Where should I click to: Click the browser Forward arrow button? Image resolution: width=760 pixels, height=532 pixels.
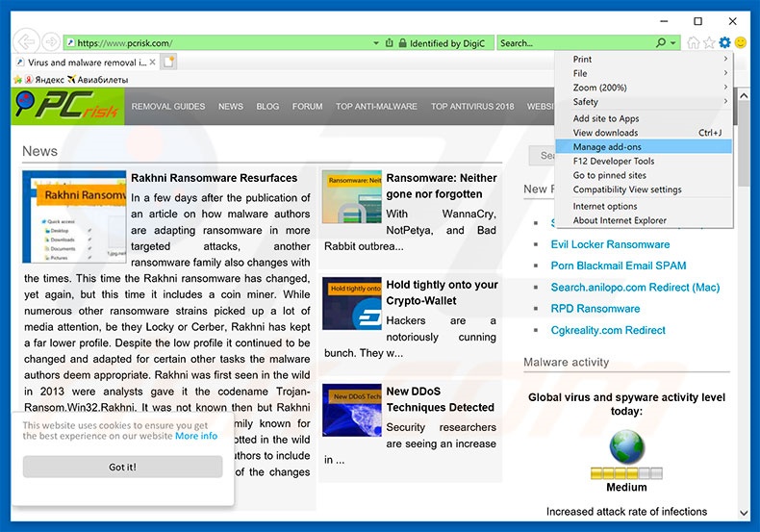coord(51,42)
